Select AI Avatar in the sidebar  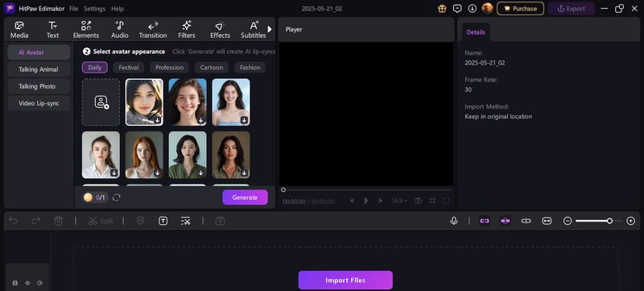(x=39, y=52)
